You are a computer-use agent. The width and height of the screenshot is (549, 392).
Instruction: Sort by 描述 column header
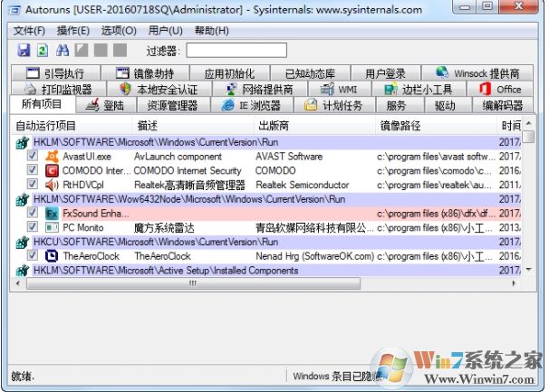[x=193, y=125]
